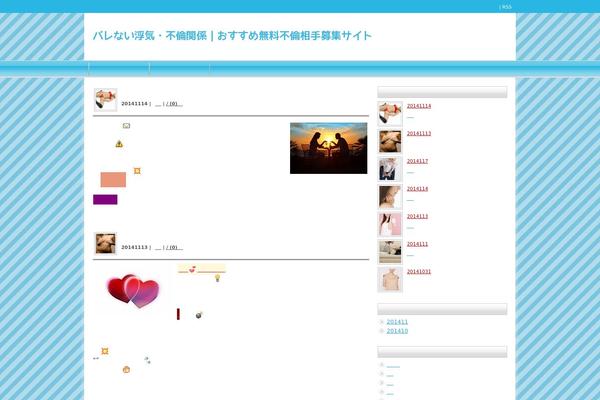Click the second tab in the blue navigation bar
Viewport: 600px width, 400px height.
click(x=179, y=69)
